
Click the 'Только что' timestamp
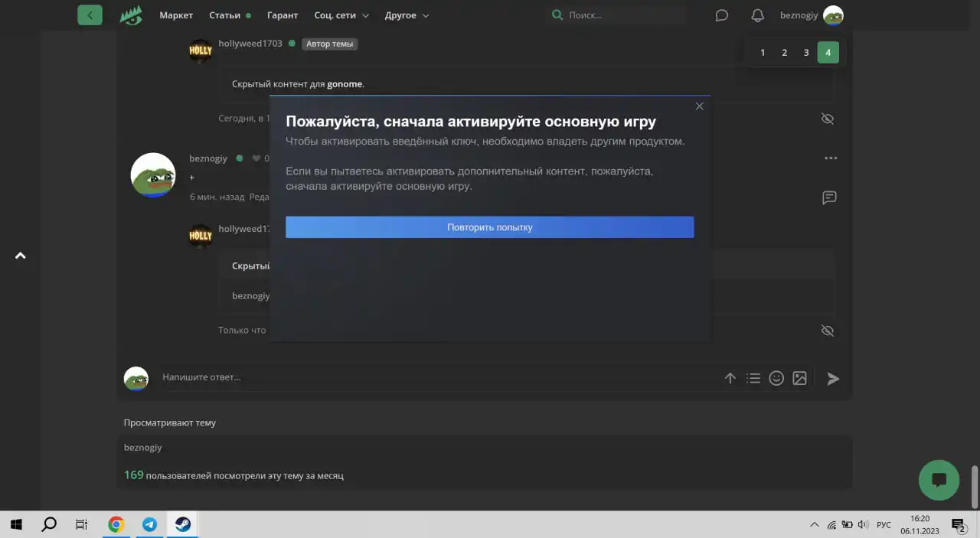(242, 330)
